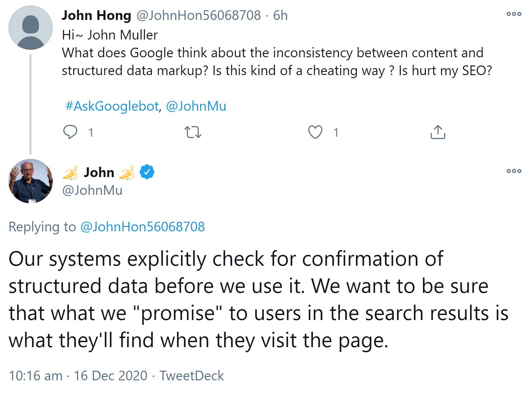Screen dimensions: 532x396
Task: Click the like count next to the heart
Action: [335, 132]
